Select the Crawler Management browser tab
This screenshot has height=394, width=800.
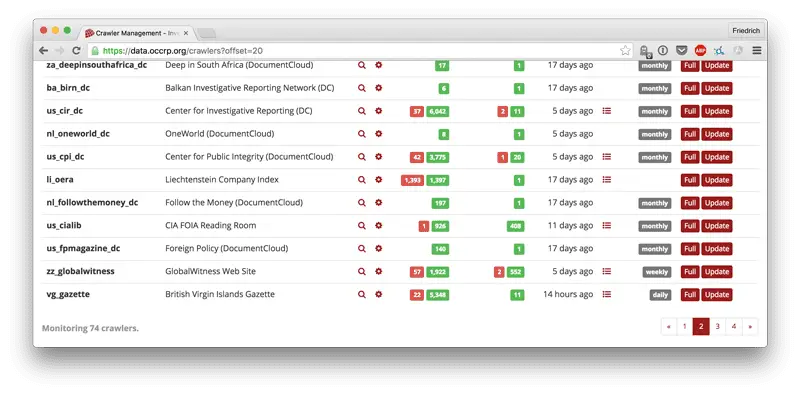click(x=137, y=33)
